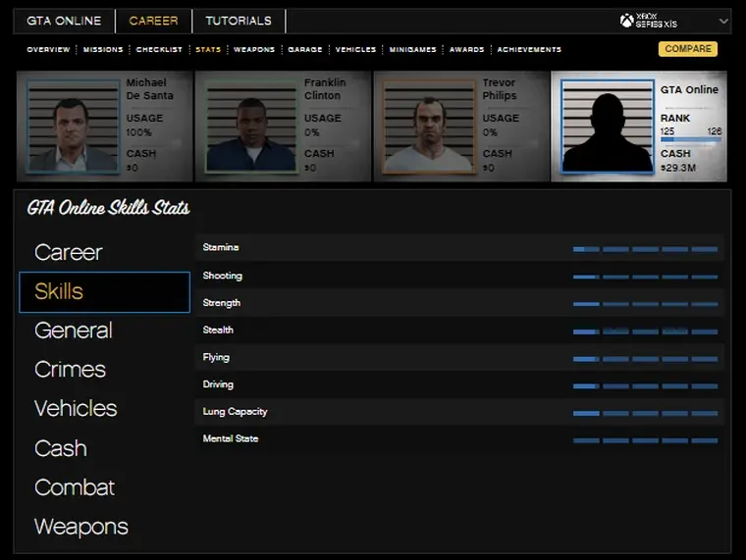746x560 pixels.
Task: Choose the Combat stats category
Action: pyautogui.click(x=75, y=487)
